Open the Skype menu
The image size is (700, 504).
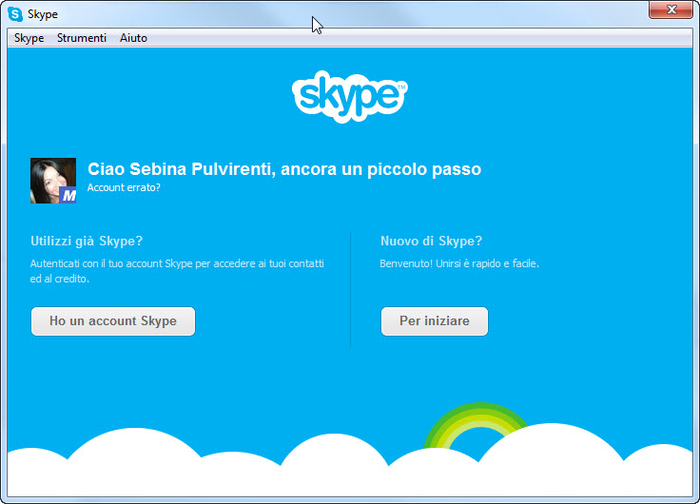click(29, 38)
